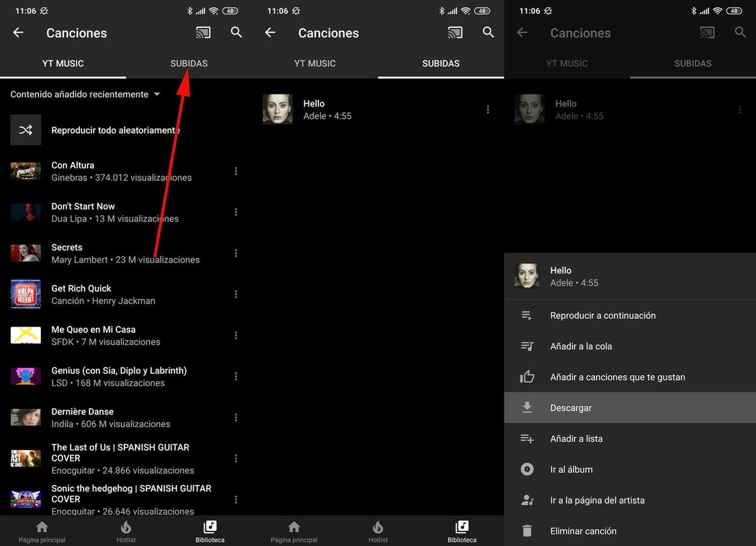Choose Ir a la página del artista
756x546 pixels.
point(527,500)
